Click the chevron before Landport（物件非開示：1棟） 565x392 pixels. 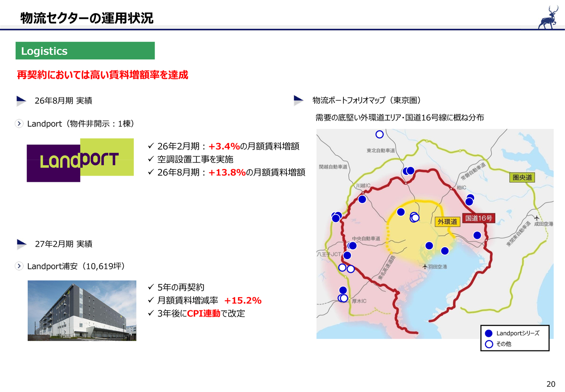pyautogui.click(x=19, y=124)
